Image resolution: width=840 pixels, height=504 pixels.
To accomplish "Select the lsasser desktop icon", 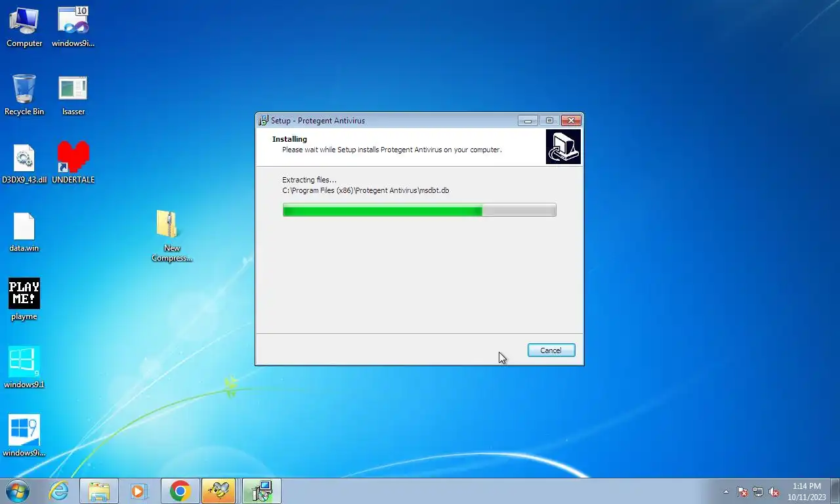I will pos(73,96).
